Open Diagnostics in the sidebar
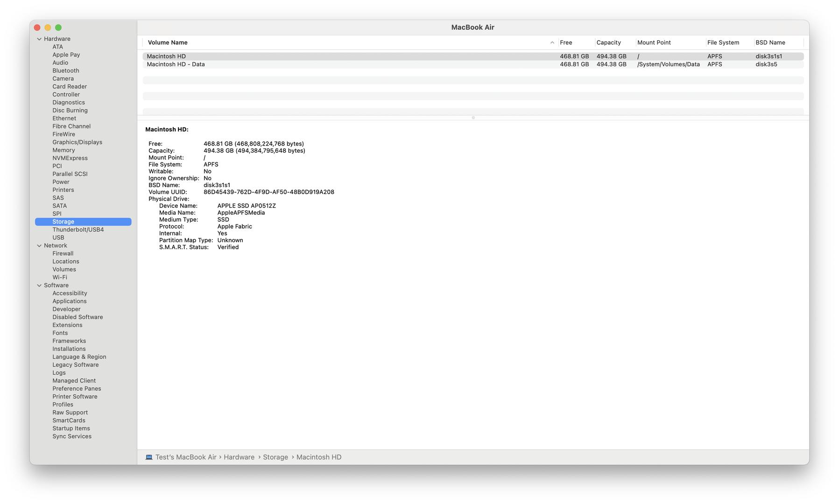The width and height of the screenshot is (839, 504). click(x=69, y=103)
